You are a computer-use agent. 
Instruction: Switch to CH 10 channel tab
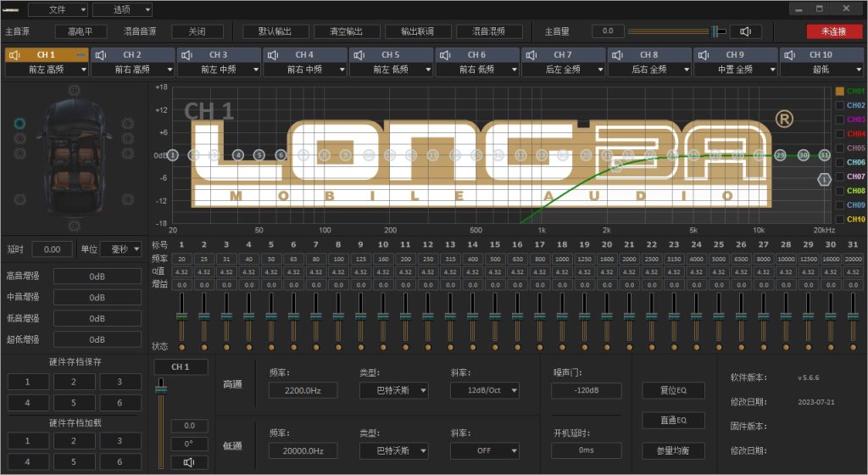pyautogui.click(x=821, y=55)
